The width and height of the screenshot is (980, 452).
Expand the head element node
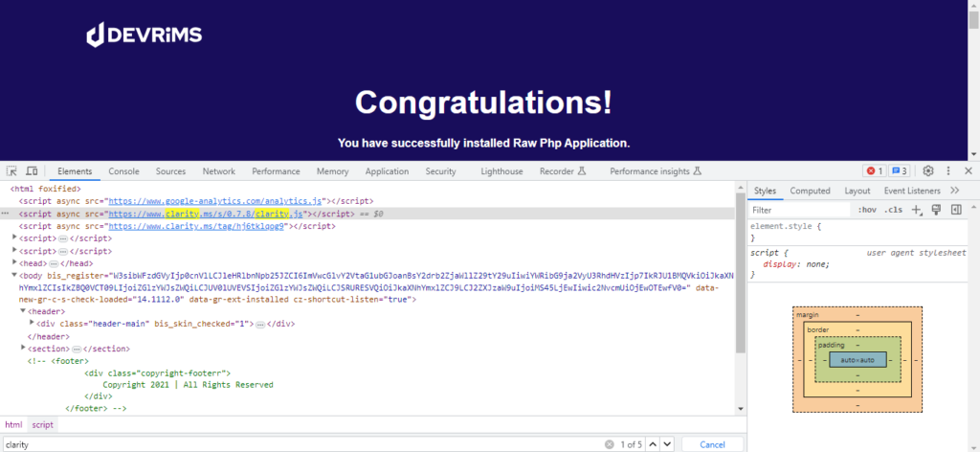coord(15,263)
